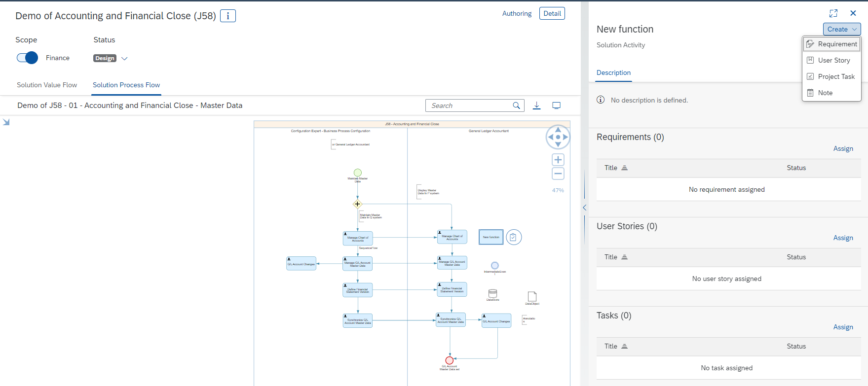Viewport: 868px width, 386px height.
Task: Click into the diagram Search field
Action: (x=469, y=105)
